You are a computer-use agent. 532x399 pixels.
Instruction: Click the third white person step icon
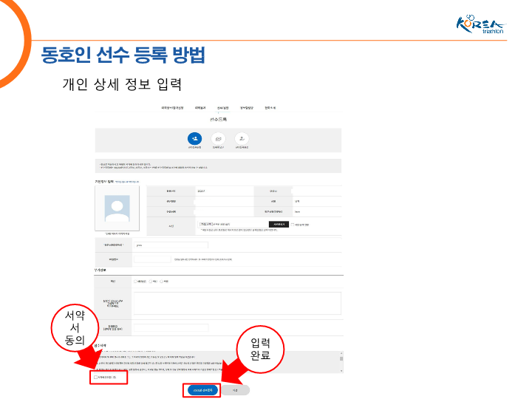242,138
